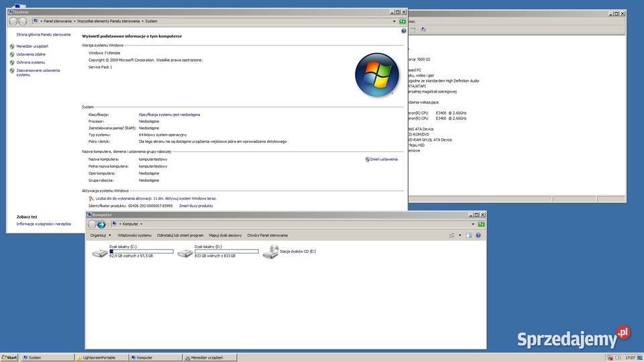Image resolution: width=644 pixels, height=362 pixels.
Task: Open 'Menedżer urządzeń' link in sidebar
Action: pyautogui.click(x=32, y=46)
